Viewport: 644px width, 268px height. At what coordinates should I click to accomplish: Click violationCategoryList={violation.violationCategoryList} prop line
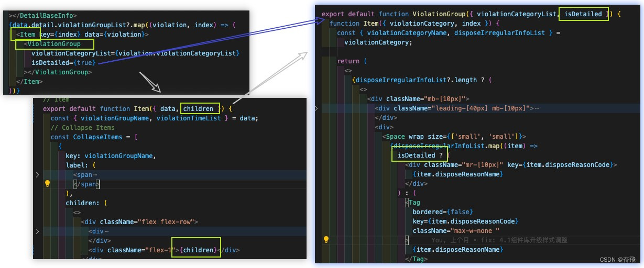[135, 53]
